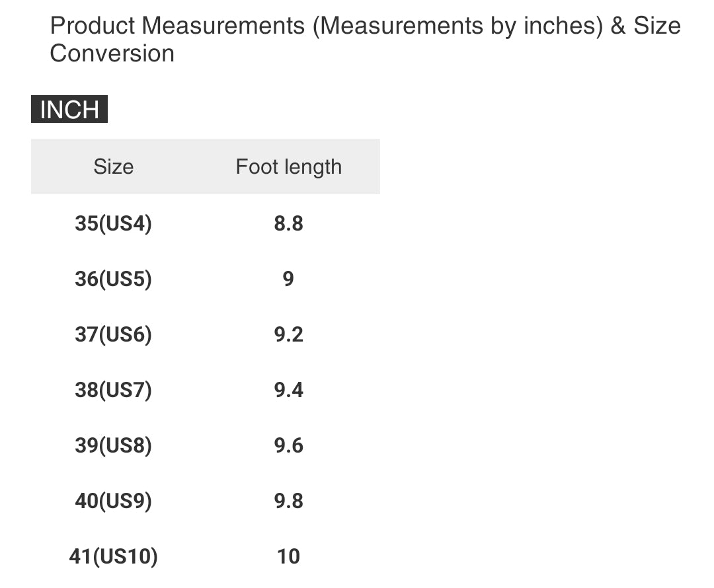Click the foot length value 9
Viewport: 714px width, 588px height.
(x=288, y=279)
